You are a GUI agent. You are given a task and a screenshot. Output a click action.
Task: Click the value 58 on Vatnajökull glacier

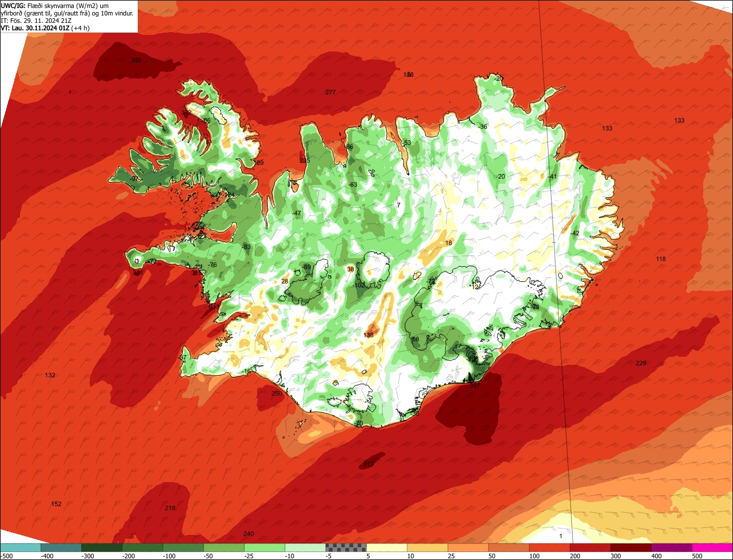(416, 339)
